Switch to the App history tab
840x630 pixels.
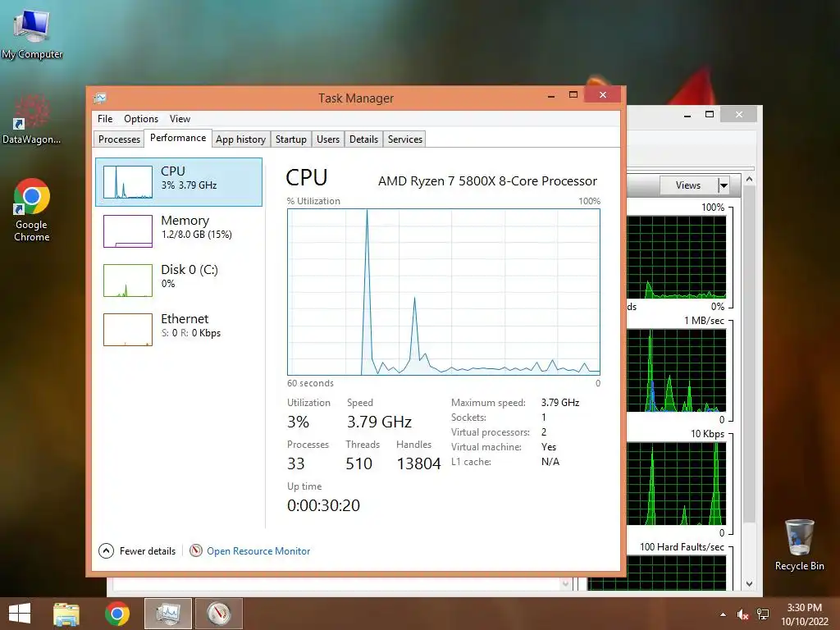click(x=240, y=139)
